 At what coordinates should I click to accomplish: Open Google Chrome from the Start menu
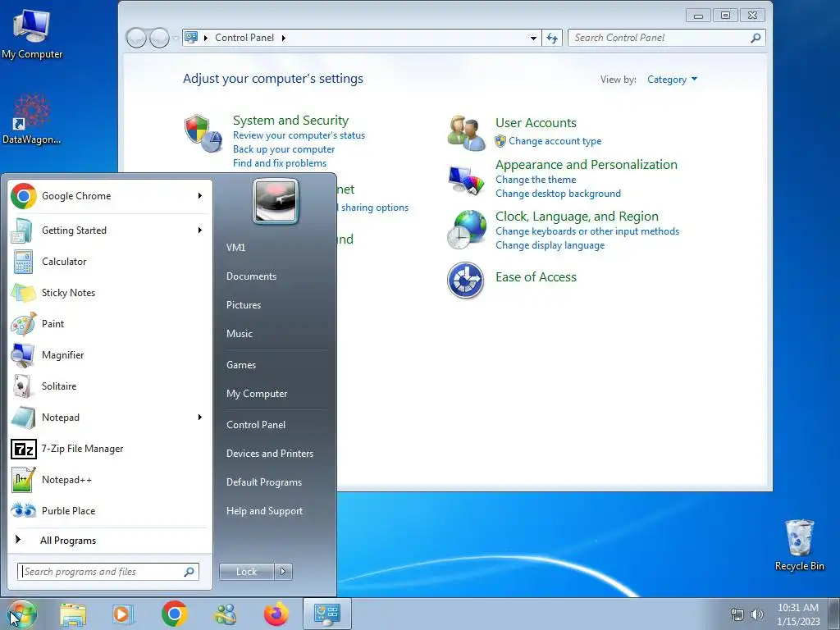[109, 196]
